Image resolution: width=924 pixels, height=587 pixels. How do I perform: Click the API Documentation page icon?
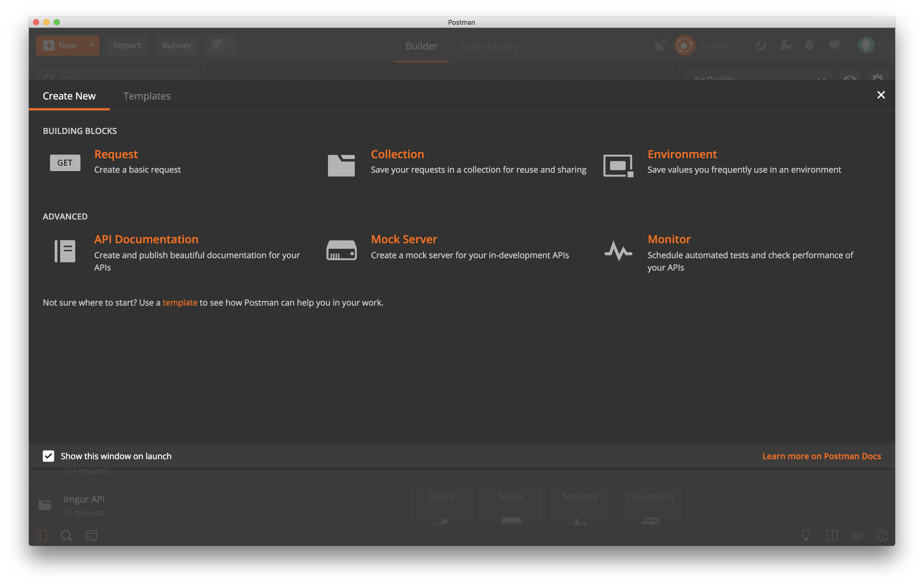point(65,251)
